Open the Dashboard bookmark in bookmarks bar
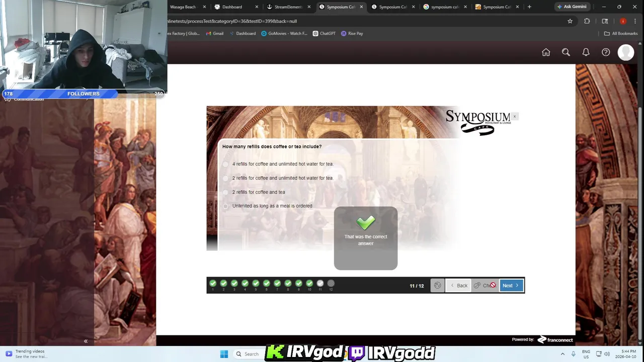Viewport: 644px width, 362px height. pos(242,34)
